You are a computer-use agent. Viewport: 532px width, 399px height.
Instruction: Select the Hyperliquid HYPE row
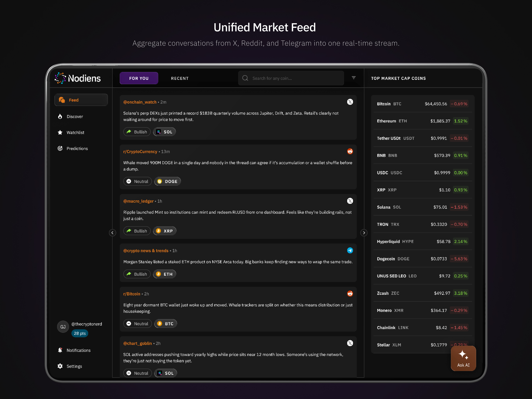click(x=423, y=241)
